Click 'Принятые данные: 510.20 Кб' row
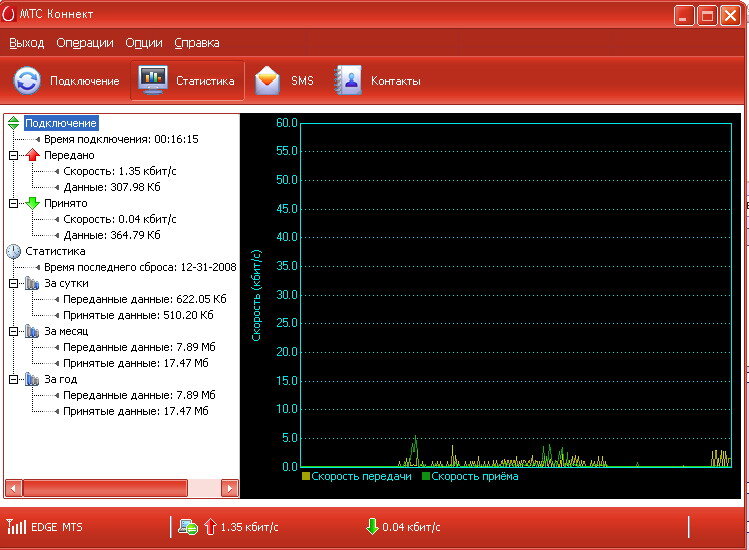The width and height of the screenshot is (749, 550). pos(139,315)
